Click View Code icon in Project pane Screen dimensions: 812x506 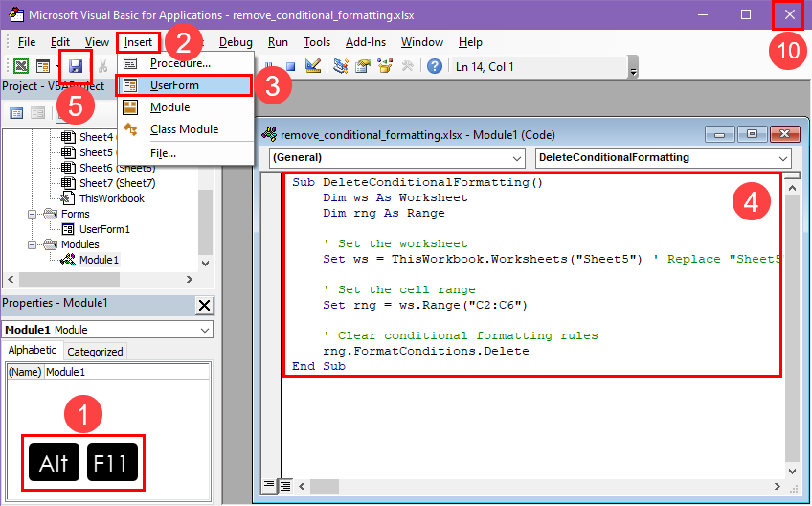(x=16, y=112)
